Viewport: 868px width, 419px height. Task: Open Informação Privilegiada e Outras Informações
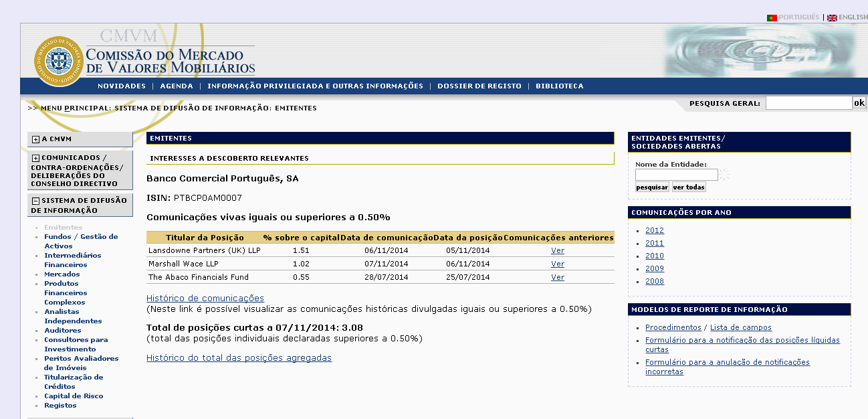(x=315, y=86)
